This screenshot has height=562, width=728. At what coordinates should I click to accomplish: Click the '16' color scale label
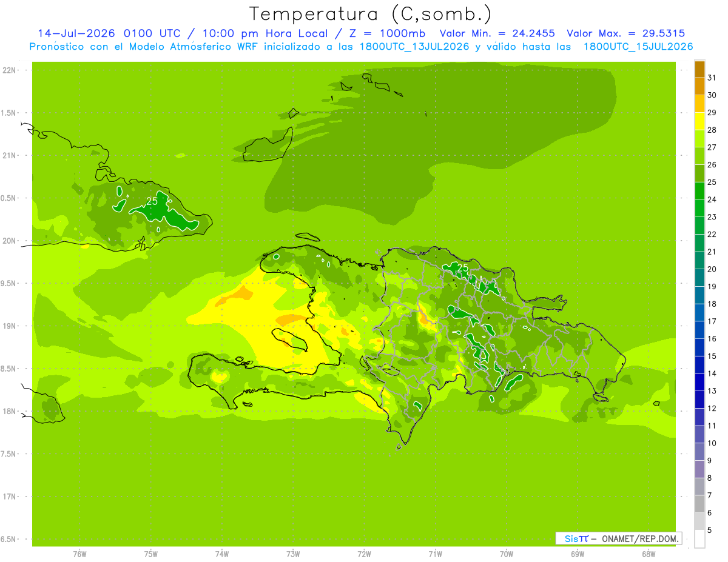click(x=712, y=339)
